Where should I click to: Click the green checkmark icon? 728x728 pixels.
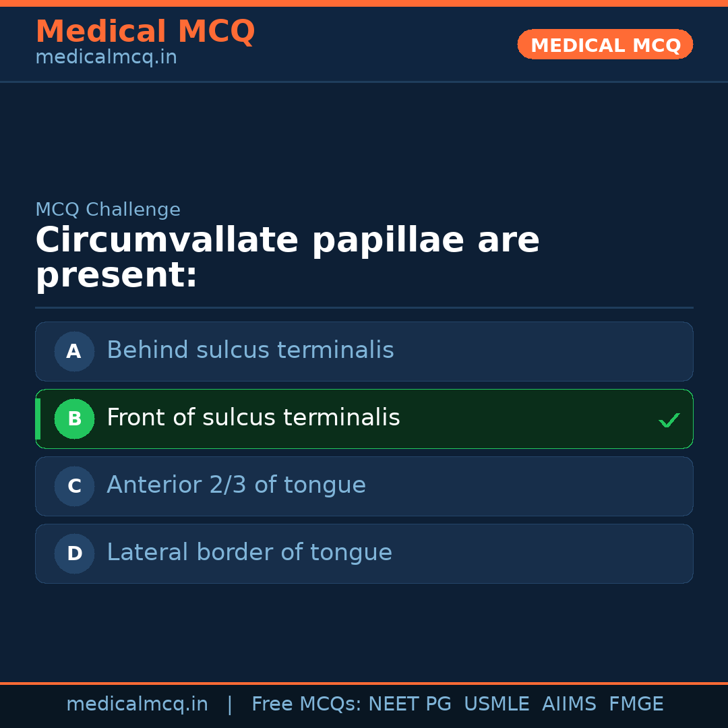(669, 421)
